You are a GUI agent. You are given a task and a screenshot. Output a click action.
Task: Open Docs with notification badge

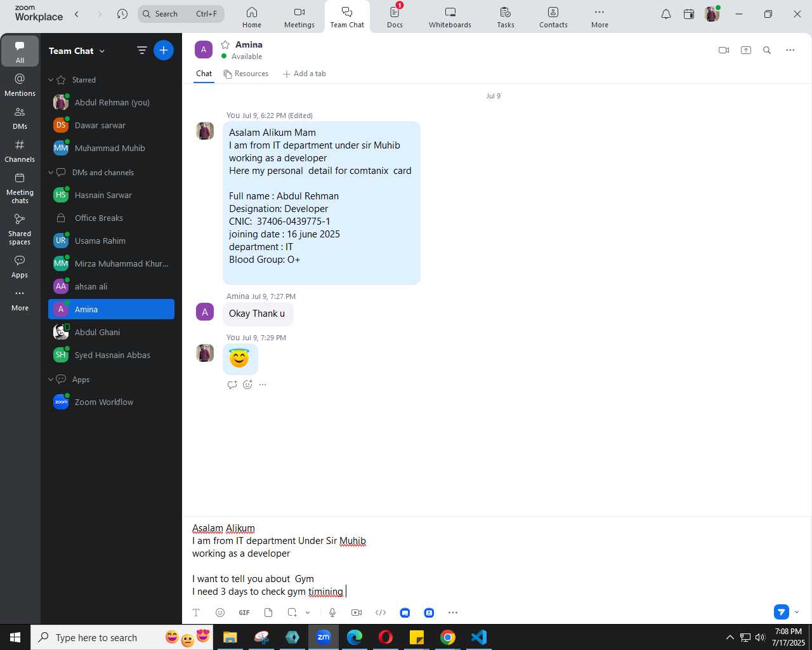pos(395,17)
